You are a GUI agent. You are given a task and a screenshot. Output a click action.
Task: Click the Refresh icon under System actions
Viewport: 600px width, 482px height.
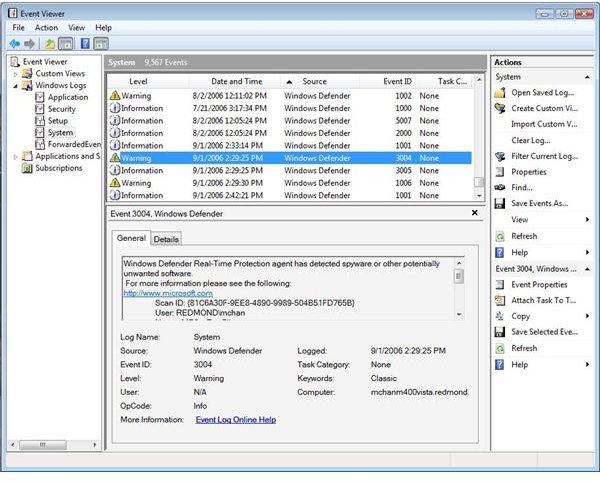click(x=500, y=236)
